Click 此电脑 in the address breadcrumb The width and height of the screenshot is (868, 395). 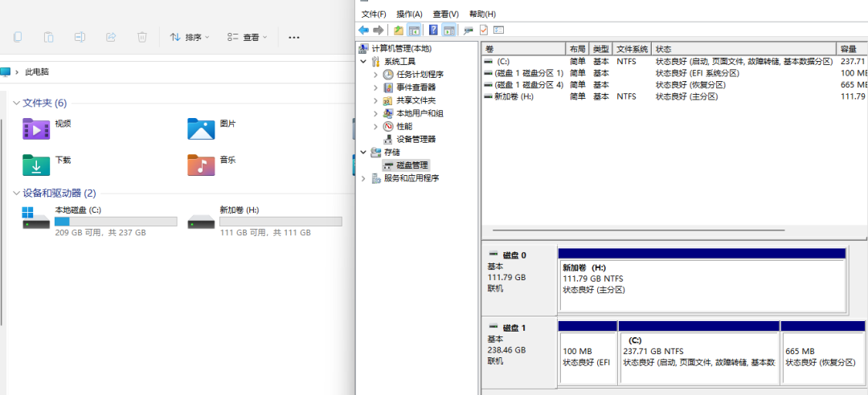[37, 72]
